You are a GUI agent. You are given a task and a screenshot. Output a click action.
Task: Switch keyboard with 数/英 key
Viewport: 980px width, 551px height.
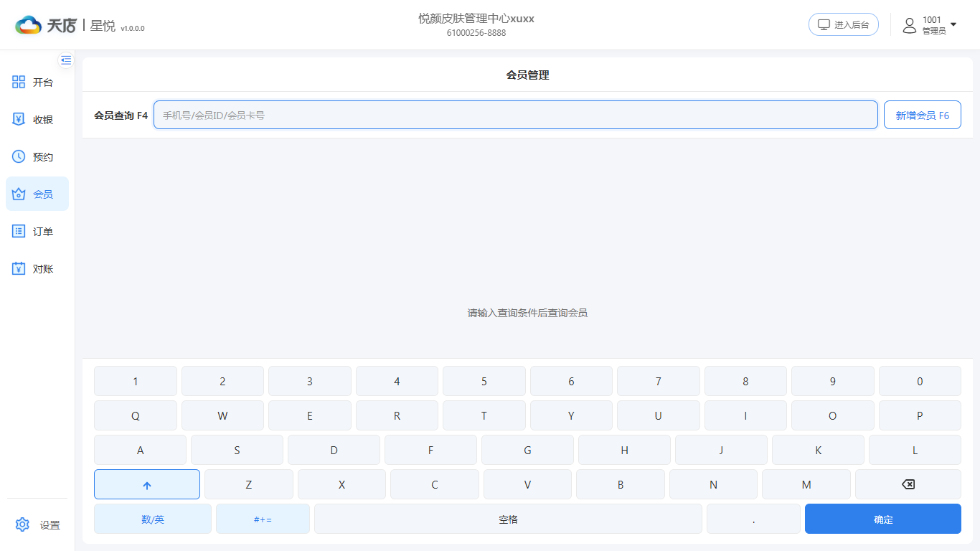153,519
